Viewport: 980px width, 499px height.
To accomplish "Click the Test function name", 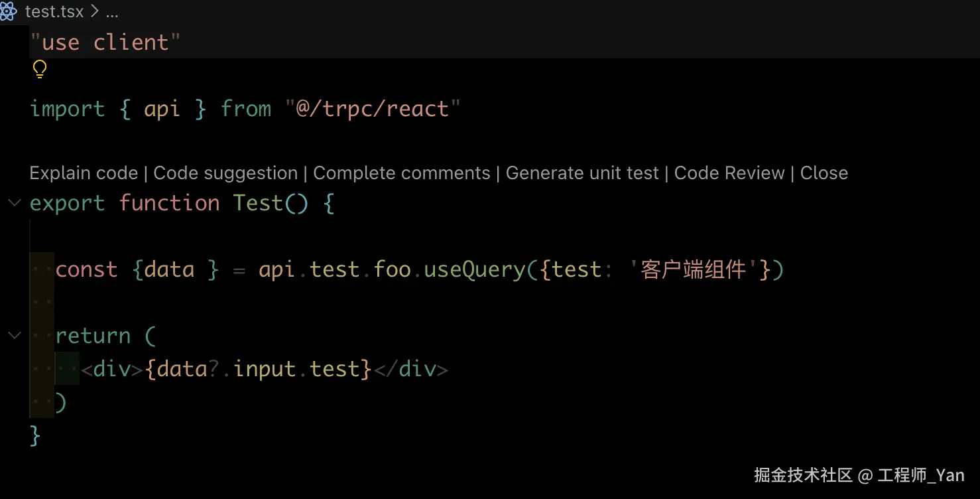I will pos(258,203).
